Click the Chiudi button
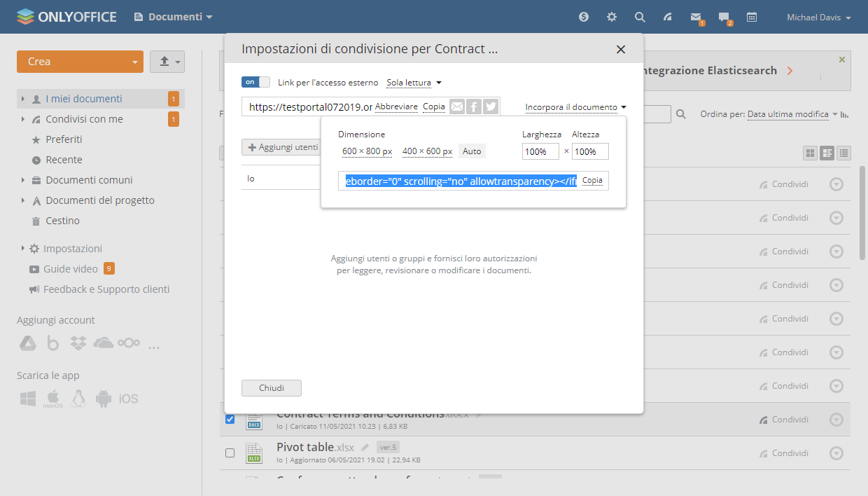The image size is (868, 496). [x=272, y=388]
